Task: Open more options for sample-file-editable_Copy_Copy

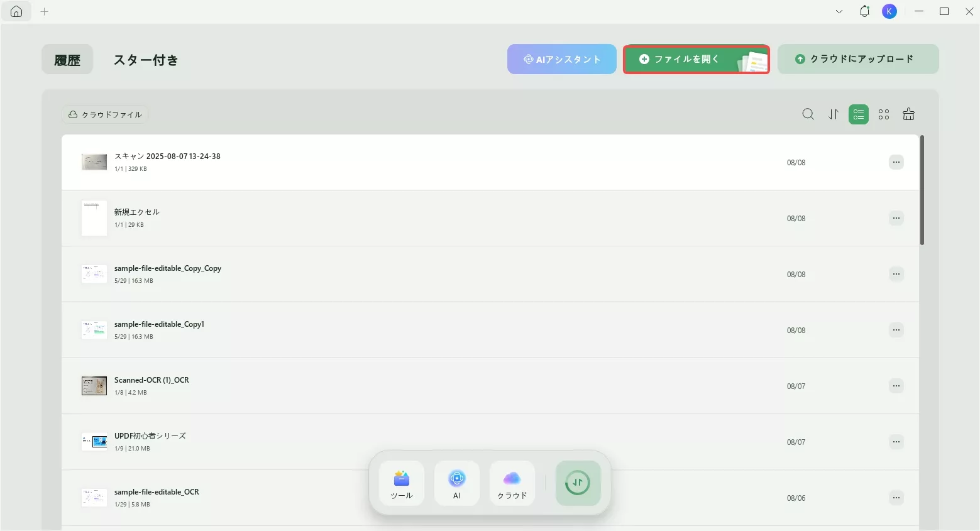Action: point(896,274)
